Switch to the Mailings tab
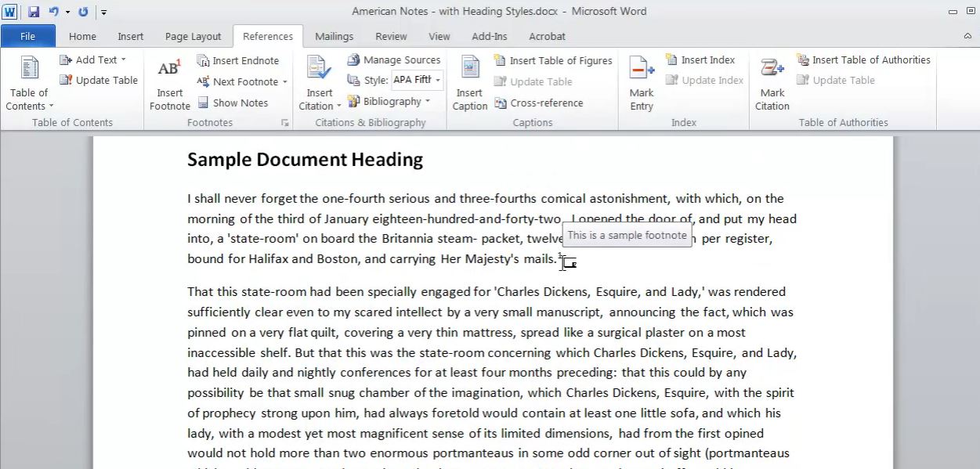 click(335, 36)
